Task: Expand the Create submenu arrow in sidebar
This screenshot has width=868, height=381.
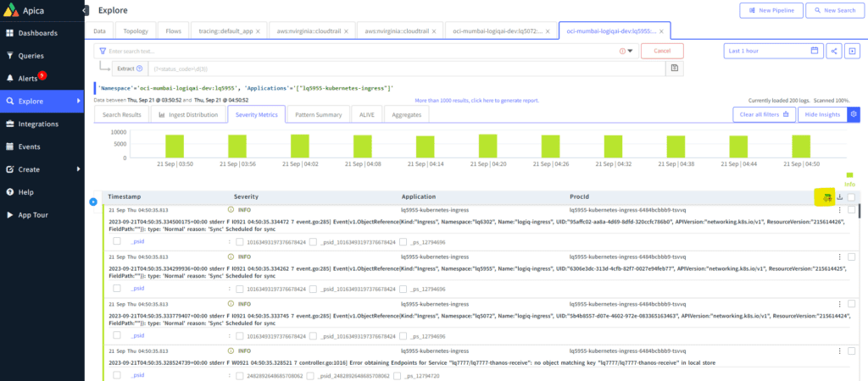Action: (78, 169)
